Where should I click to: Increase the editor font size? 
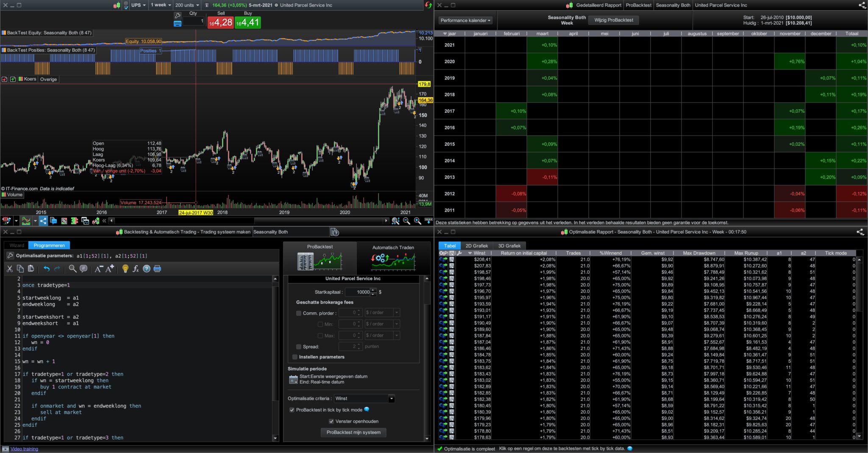pos(110,269)
